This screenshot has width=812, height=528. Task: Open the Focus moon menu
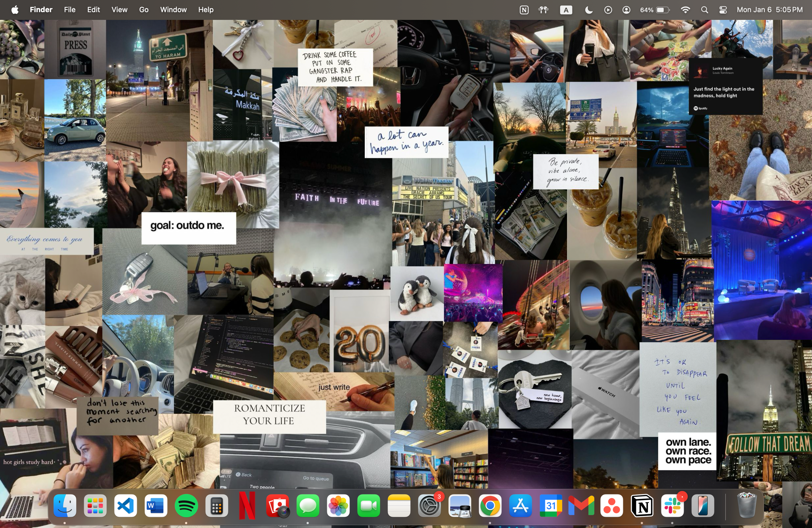click(x=589, y=10)
